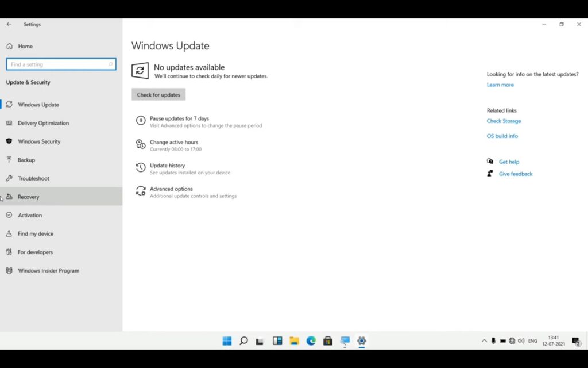Click the Update history icon
Screen dimensions: 588x368
141,167
